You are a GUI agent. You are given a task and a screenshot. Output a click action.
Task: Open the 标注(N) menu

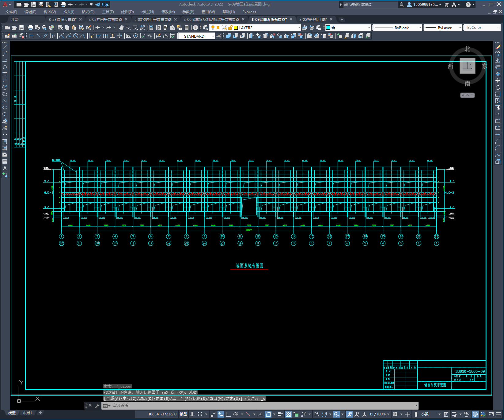point(147,12)
